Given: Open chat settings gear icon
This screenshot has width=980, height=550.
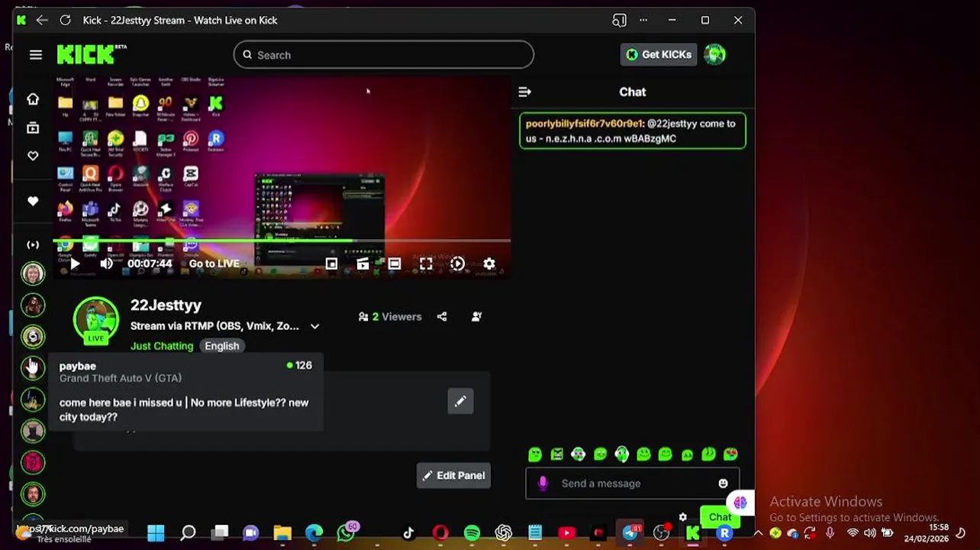Looking at the screenshot, I should [683, 517].
